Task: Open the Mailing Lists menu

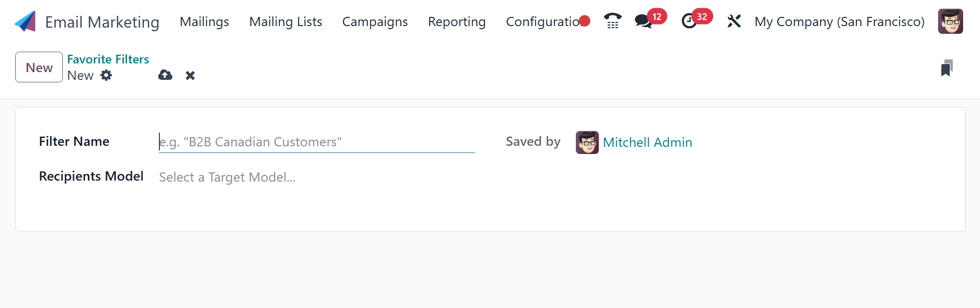Action: coord(286,21)
